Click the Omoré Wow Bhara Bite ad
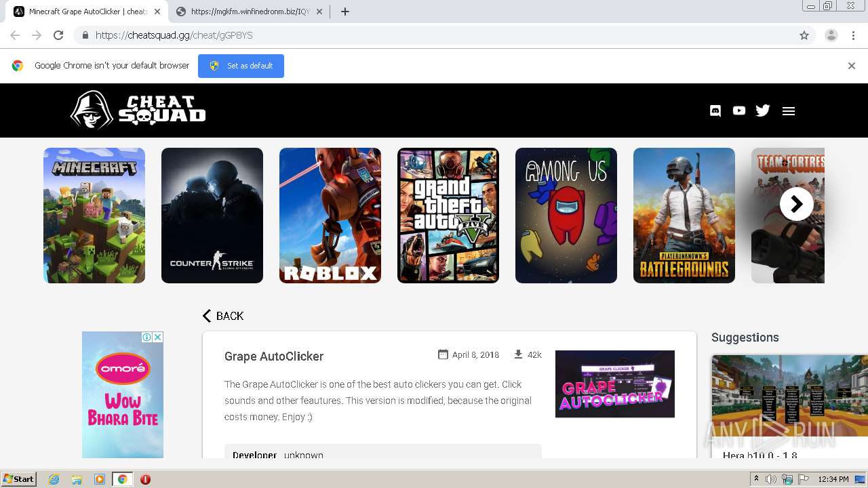This screenshot has width=868, height=488. (x=123, y=394)
